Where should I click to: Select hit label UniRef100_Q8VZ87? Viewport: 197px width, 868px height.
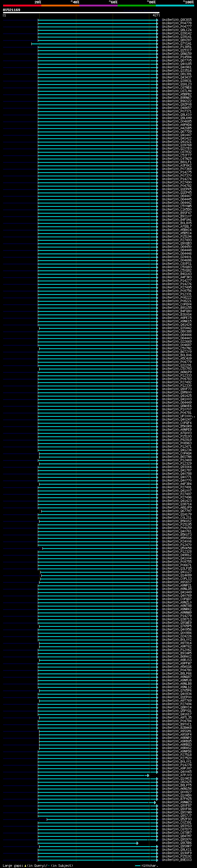click(177, 40)
